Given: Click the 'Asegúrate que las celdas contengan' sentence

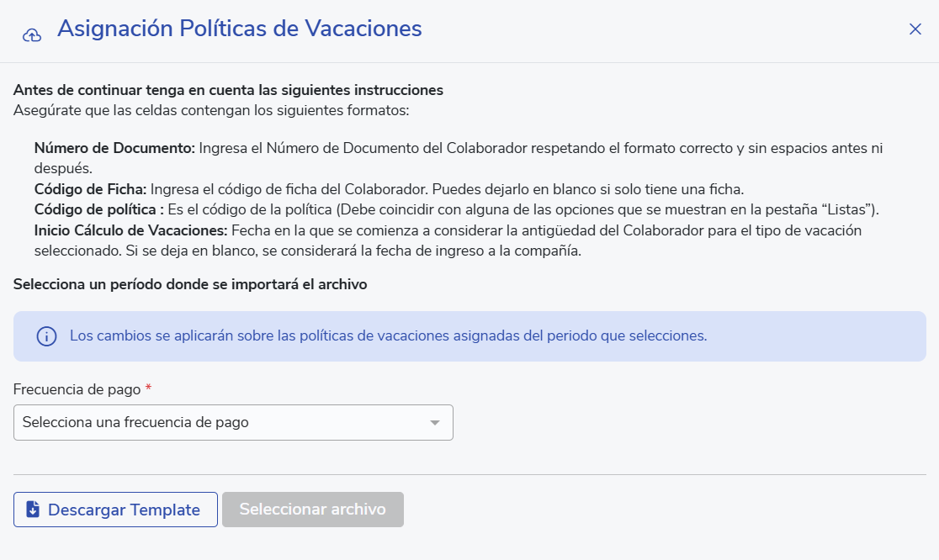Looking at the screenshot, I should coord(211,111).
